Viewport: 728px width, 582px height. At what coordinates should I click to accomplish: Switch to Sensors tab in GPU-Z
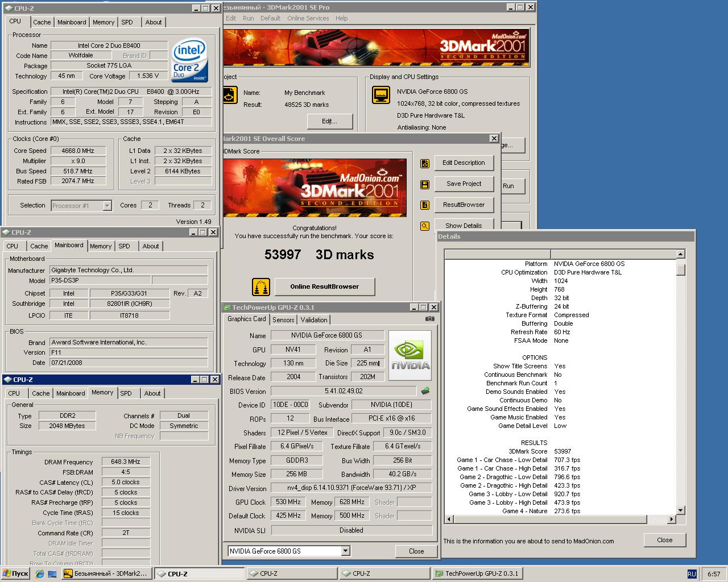point(283,320)
